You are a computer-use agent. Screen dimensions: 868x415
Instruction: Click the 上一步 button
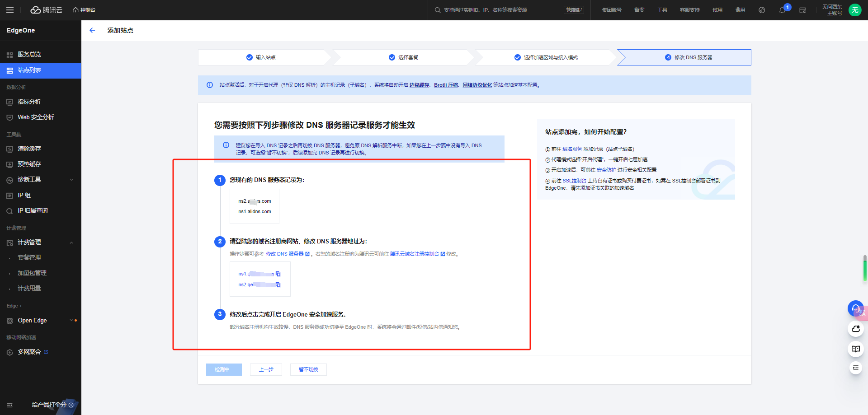coord(266,369)
